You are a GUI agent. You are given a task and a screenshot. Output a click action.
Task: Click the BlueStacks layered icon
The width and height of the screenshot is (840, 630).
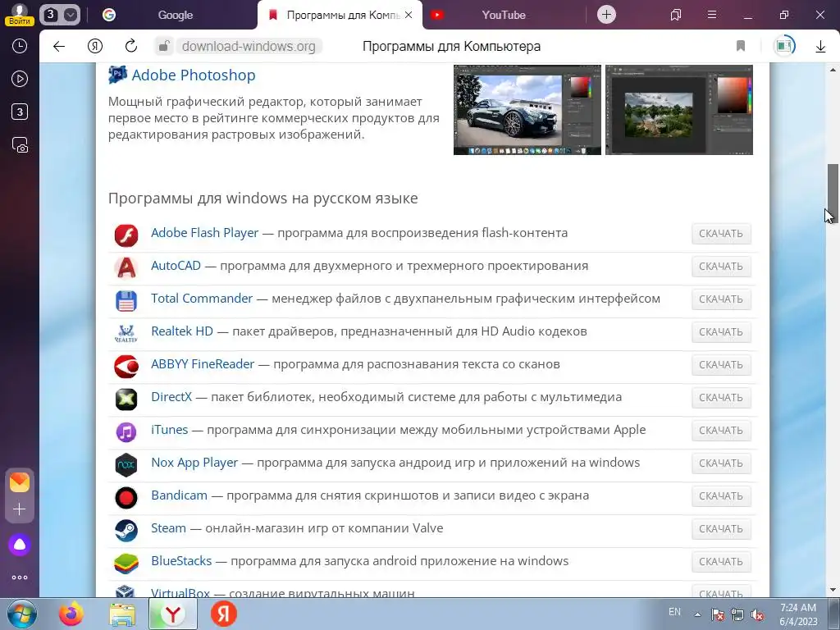tap(126, 563)
